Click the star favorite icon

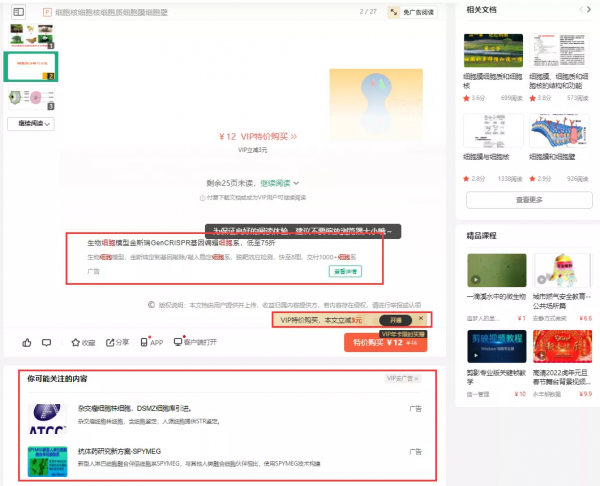click(75, 342)
